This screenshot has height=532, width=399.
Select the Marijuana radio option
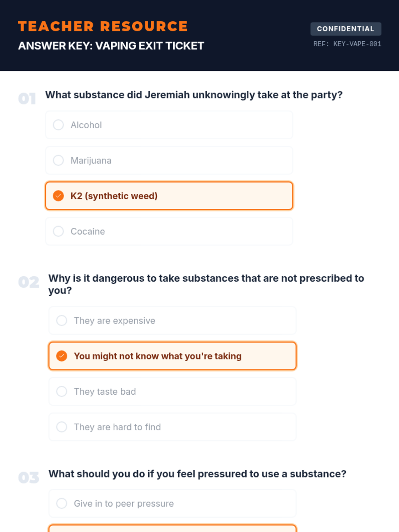pyautogui.click(x=59, y=160)
